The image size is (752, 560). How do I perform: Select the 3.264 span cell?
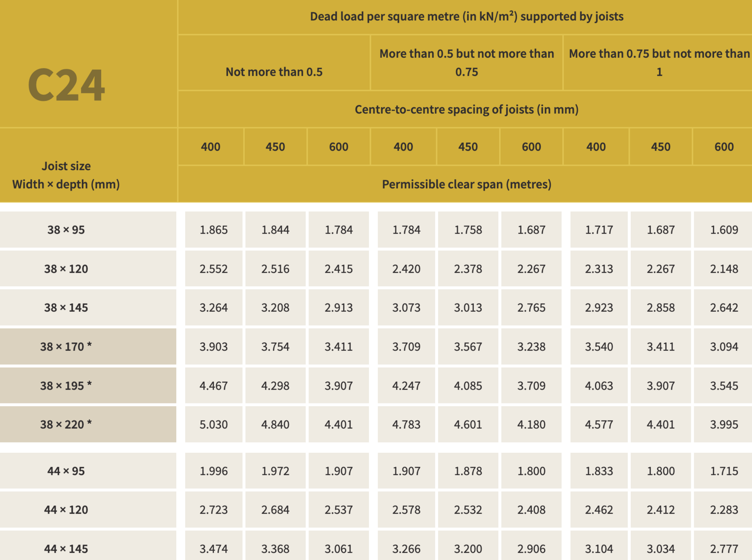pyautogui.click(x=213, y=308)
